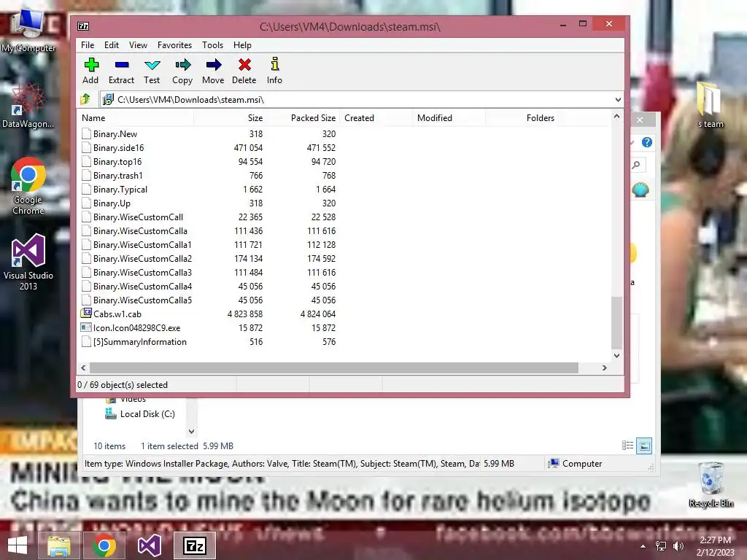The width and height of the screenshot is (747, 560).
Task: Open Chrome from the taskbar
Action: [x=104, y=545]
